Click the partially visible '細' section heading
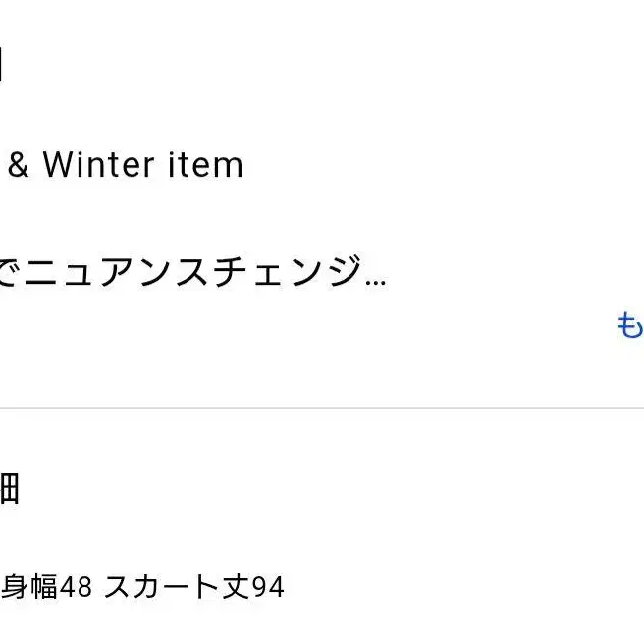The height and width of the screenshot is (644, 644). coord(9,488)
